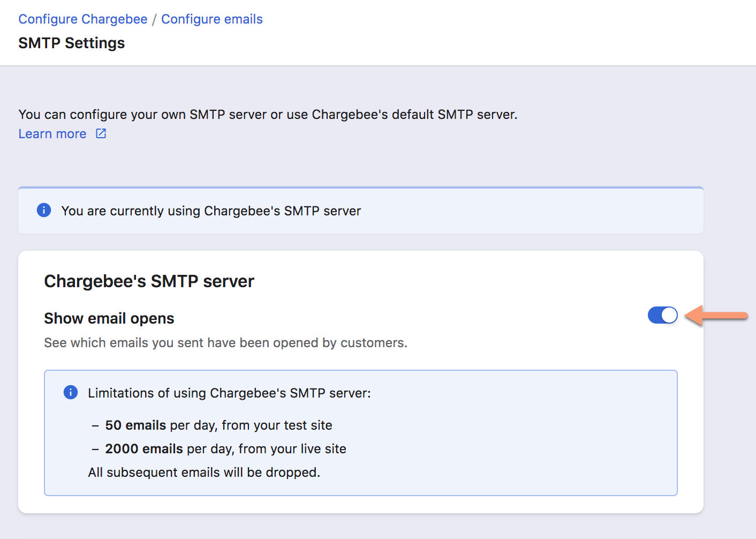
Task: Click 'All subsequent emails will be dropped' text
Action: coord(204,473)
